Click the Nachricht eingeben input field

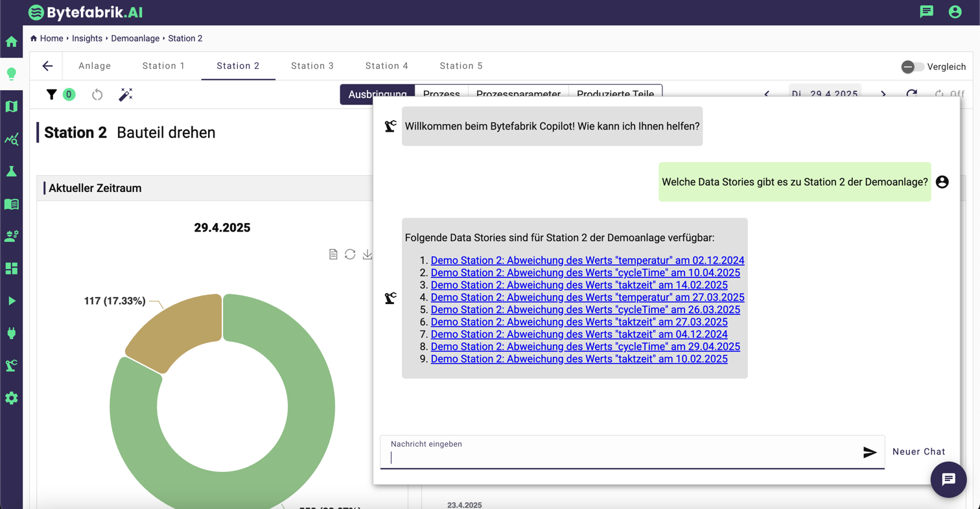622,457
